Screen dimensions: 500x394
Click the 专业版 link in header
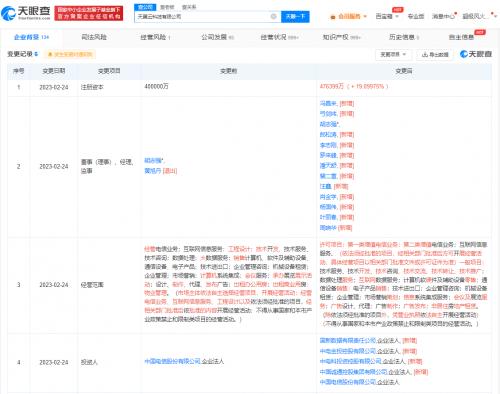[416, 16]
